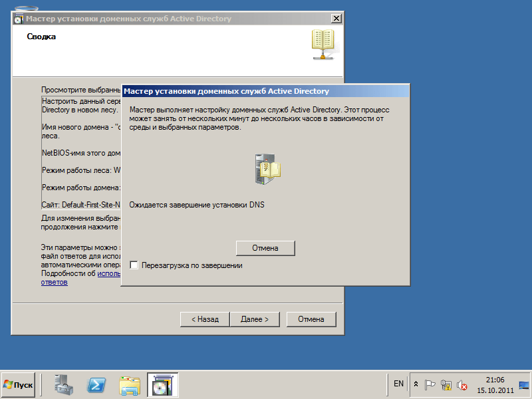Launch Windows PowerShell from the taskbar
532x399 pixels.
[96, 386]
